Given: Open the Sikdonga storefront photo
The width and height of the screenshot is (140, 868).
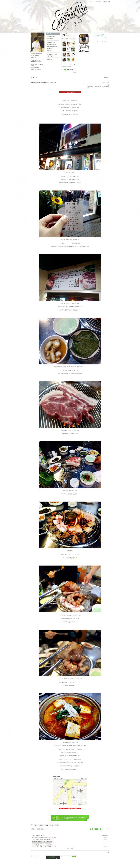Looking at the screenshot, I should point(70,147).
